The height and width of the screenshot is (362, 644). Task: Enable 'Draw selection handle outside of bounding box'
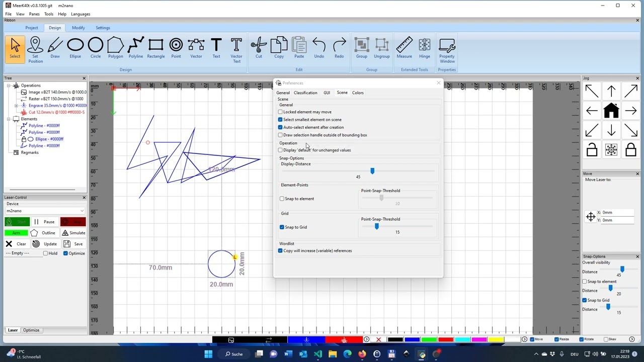pyautogui.click(x=280, y=135)
